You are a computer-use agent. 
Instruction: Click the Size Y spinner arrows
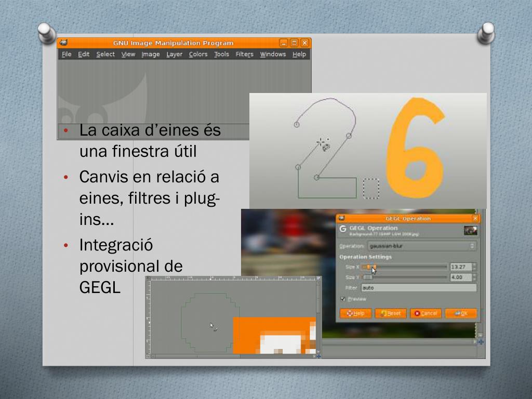tap(474, 277)
